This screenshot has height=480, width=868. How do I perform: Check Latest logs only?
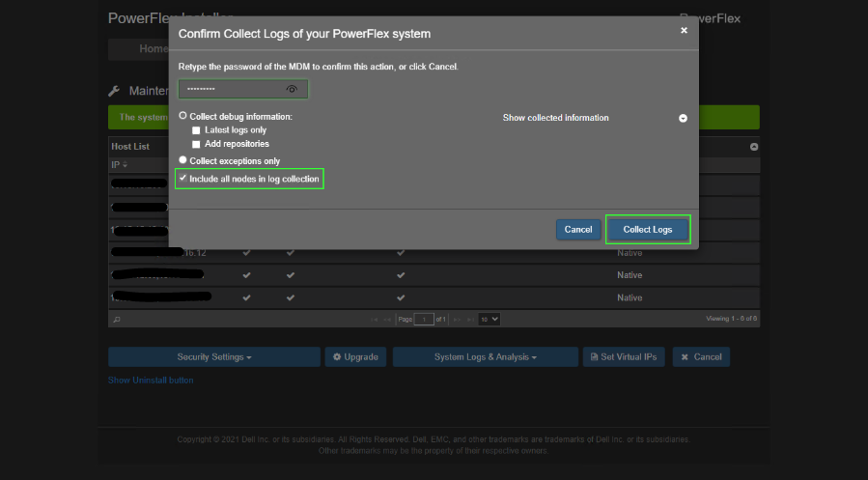pos(195,130)
